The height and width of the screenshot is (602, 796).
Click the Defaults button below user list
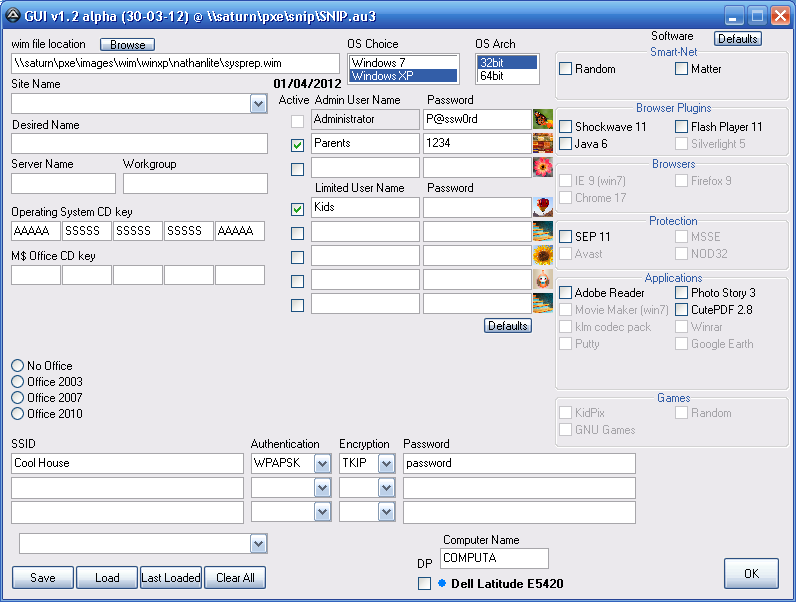[x=508, y=325]
